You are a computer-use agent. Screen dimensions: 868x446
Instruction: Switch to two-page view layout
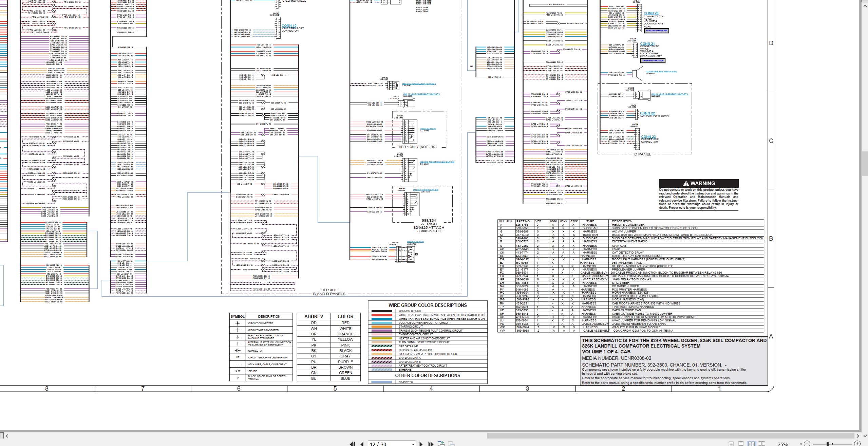(751, 444)
